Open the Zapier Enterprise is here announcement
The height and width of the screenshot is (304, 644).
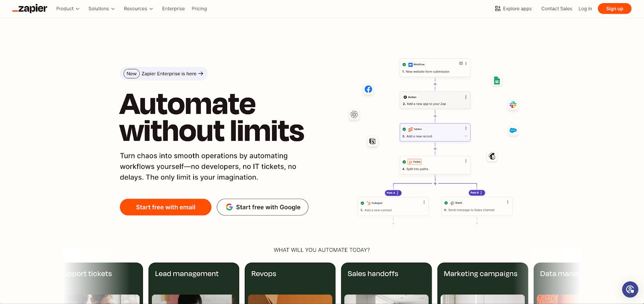[x=164, y=74]
